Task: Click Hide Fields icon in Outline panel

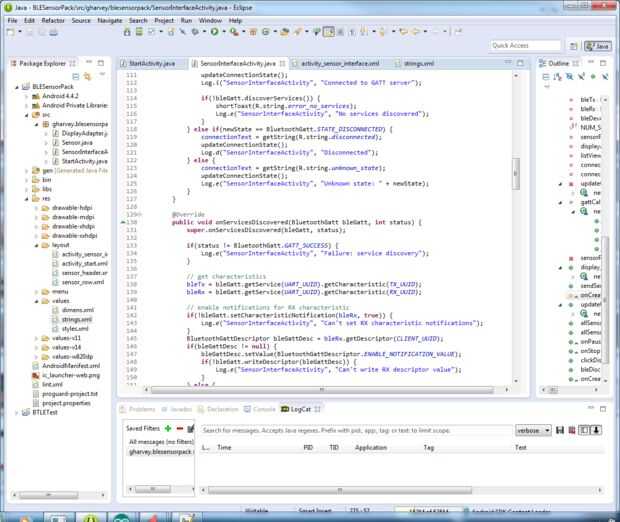Action: point(569,77)
